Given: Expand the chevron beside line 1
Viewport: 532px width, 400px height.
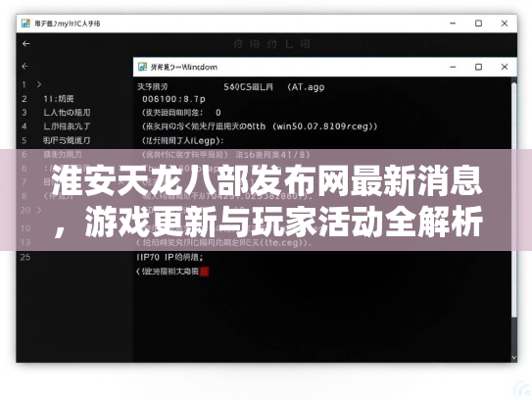Looking at the screenshot, I should tap(39, 84).
